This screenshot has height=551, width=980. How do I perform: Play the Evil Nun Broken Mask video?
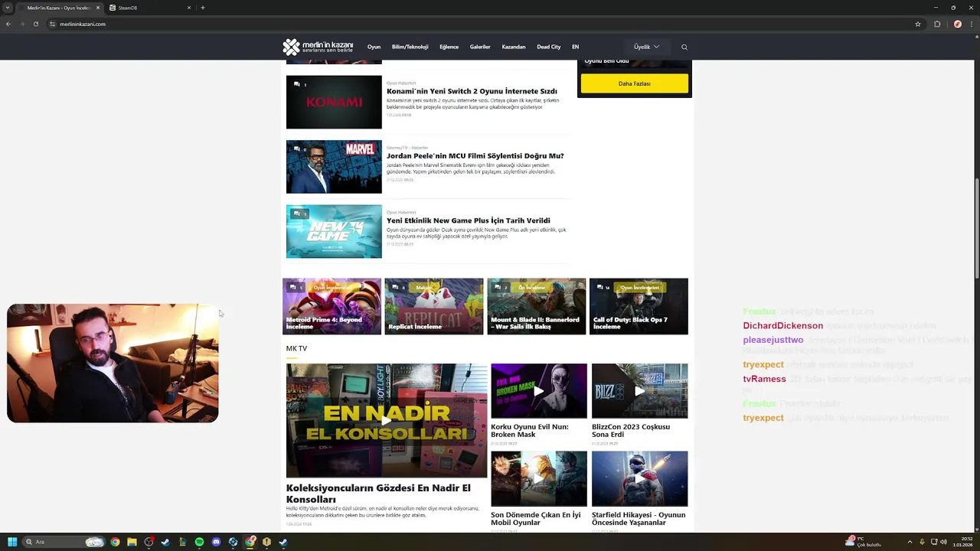(539, 391)
